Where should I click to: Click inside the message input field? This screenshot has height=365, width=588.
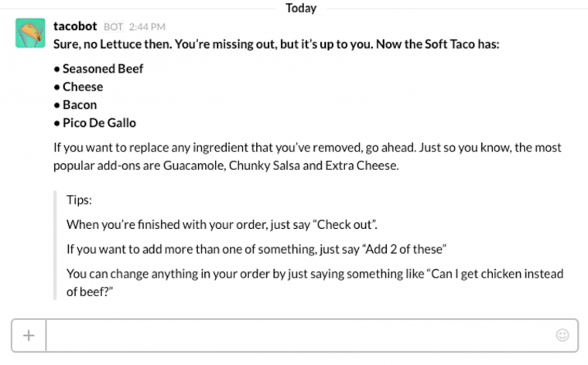point(300,336)
